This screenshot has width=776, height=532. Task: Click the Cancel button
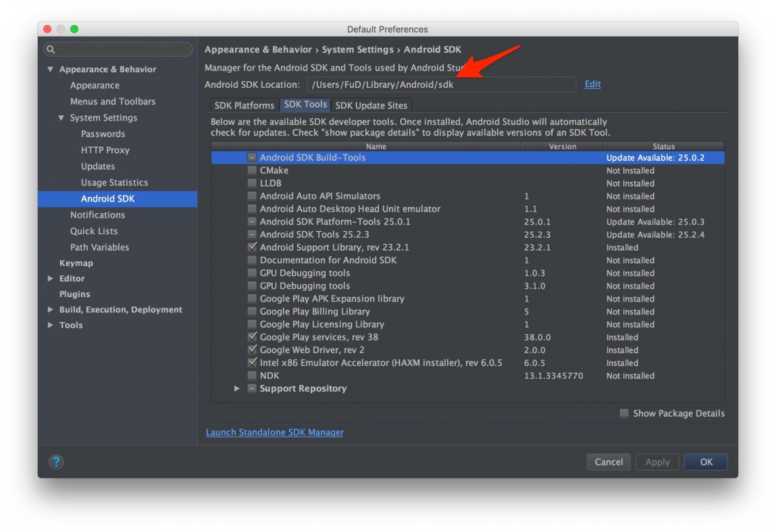(609, 462)
